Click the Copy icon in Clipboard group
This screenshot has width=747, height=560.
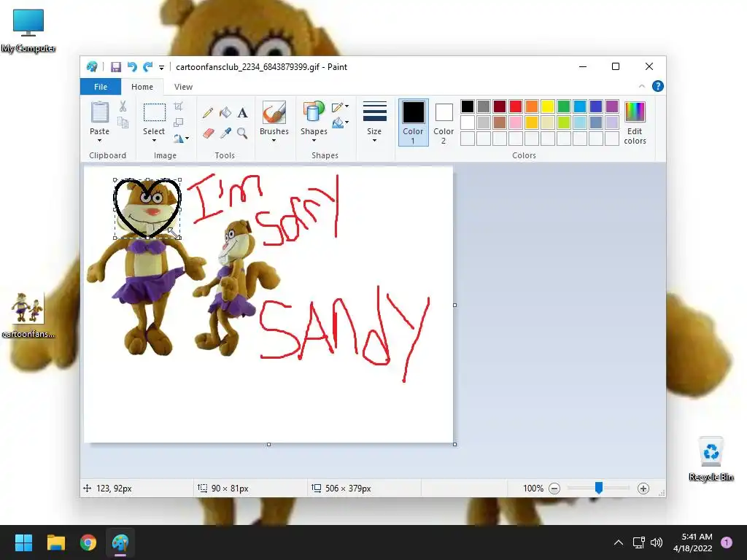(123, 122)
